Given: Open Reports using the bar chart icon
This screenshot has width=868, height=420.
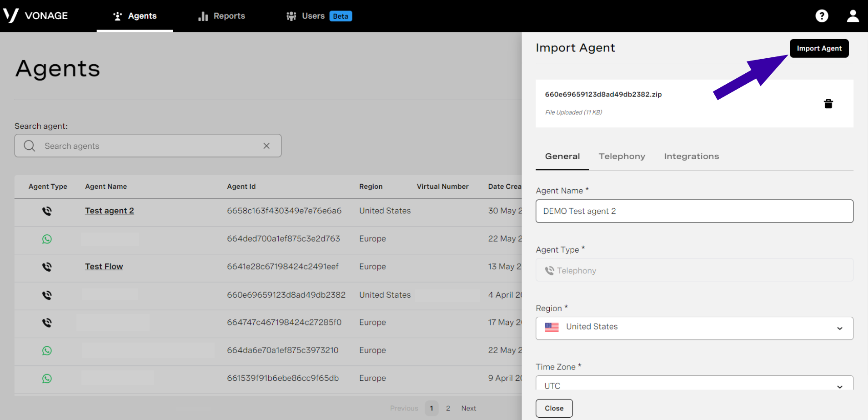Looking at the screenshot, I should tap(202, 16).
